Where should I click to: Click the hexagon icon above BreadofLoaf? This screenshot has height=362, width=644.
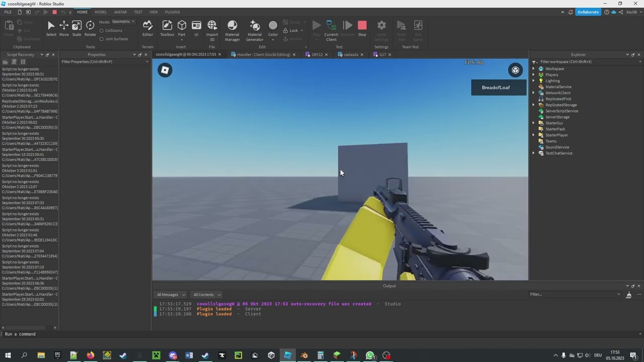click(x=515, y=70)
